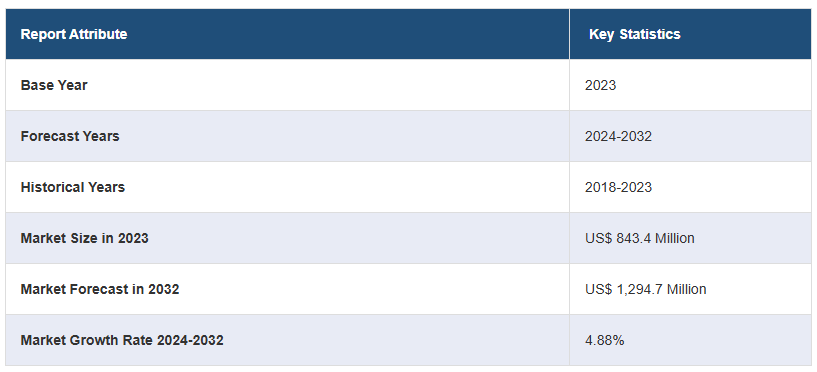This screenshot has height=372, width=817.
Task: Click the 2024-2032 forecast years value
Action: click(x=618, y=136)
